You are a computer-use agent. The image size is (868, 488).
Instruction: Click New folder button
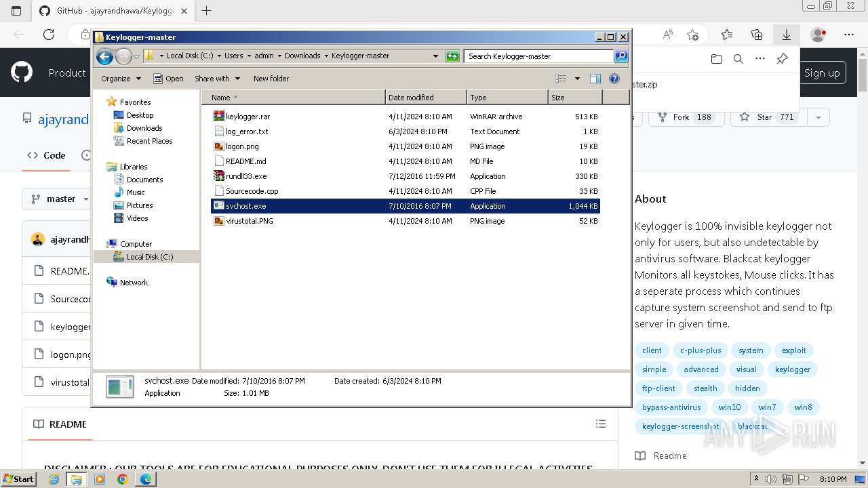coord(271,79)
